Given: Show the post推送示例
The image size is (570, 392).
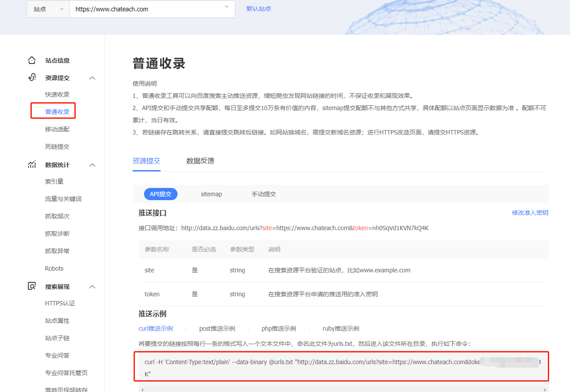Looking at the screenshot, I should 217,328.
